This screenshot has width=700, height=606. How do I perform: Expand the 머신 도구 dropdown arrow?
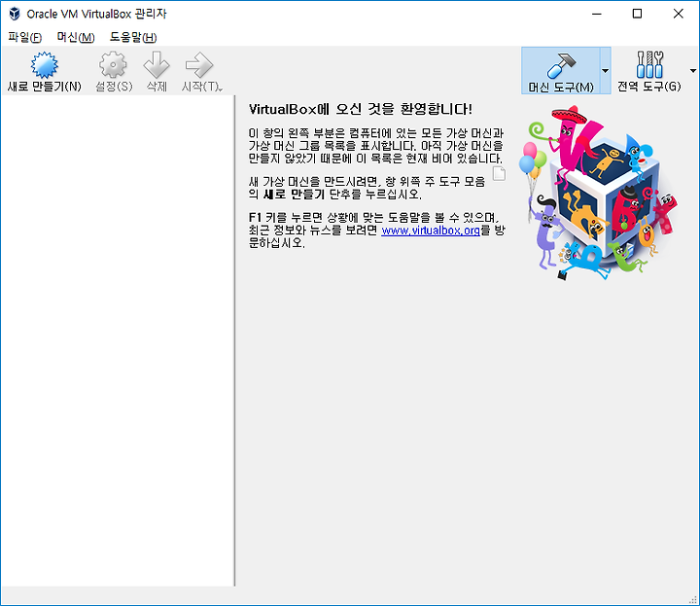[x=606, y=71]
